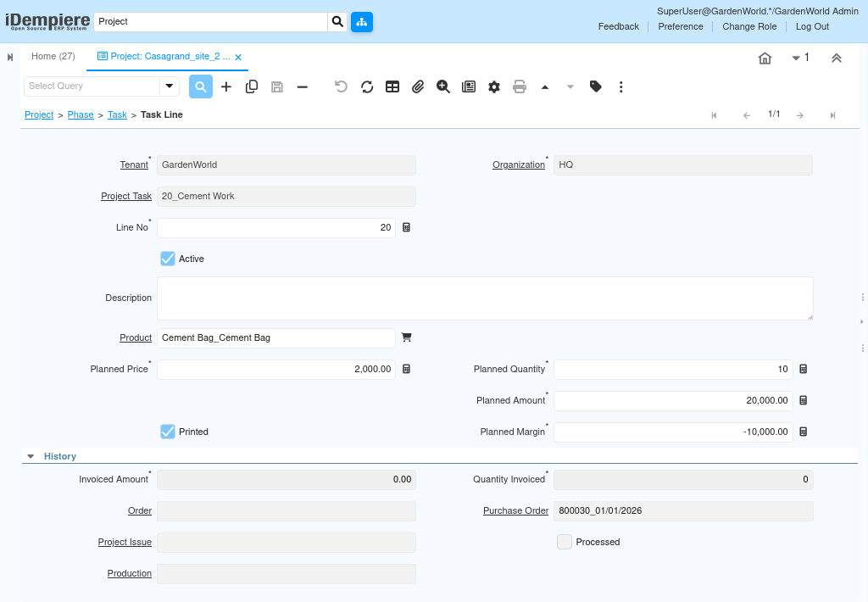Open calculator for Planned Price

406,370
